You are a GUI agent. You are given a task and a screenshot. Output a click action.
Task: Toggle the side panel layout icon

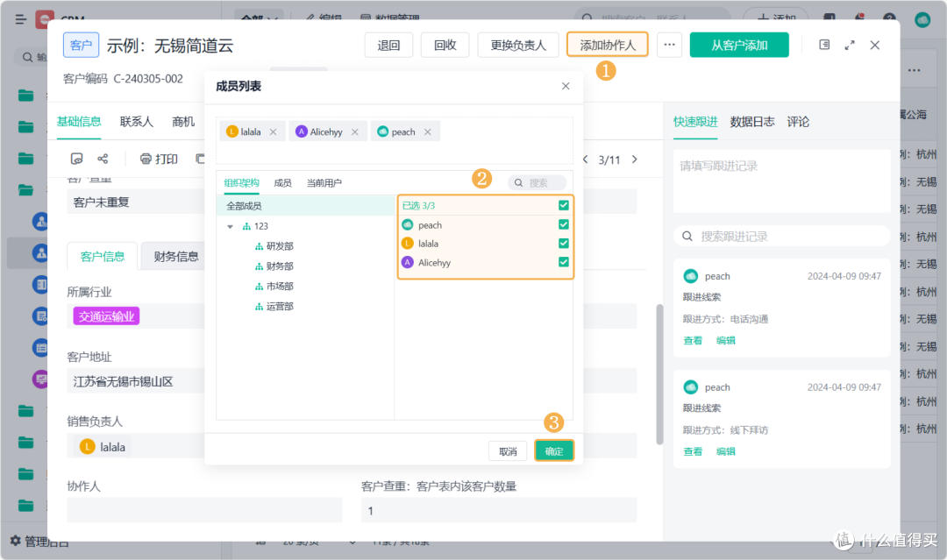(824, 45)
